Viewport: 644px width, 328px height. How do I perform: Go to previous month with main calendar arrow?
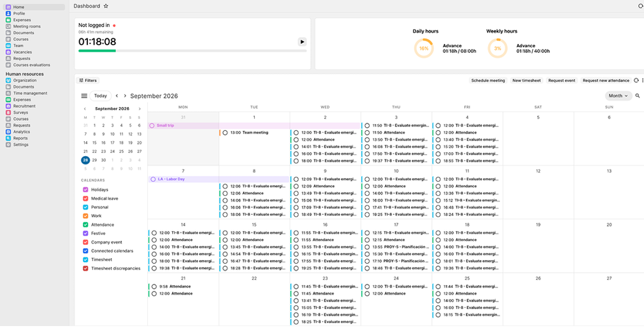coord(116,96)
